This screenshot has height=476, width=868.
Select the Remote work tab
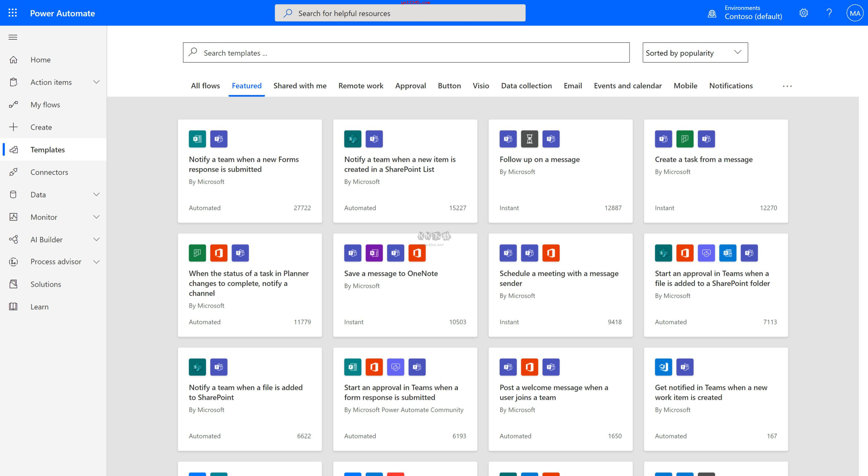[x=360, y=86]
